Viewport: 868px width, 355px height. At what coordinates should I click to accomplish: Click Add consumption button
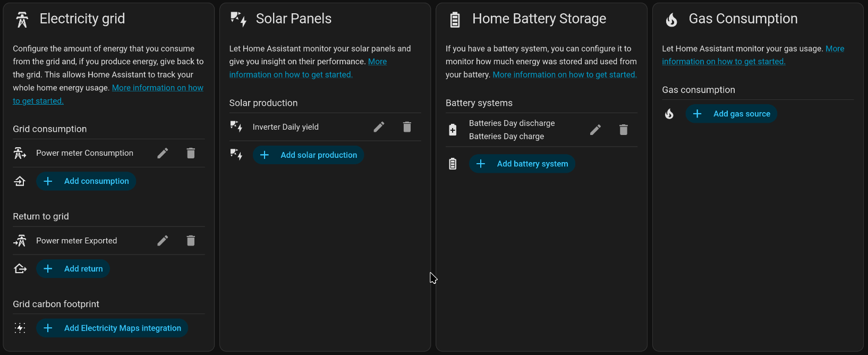86,181
